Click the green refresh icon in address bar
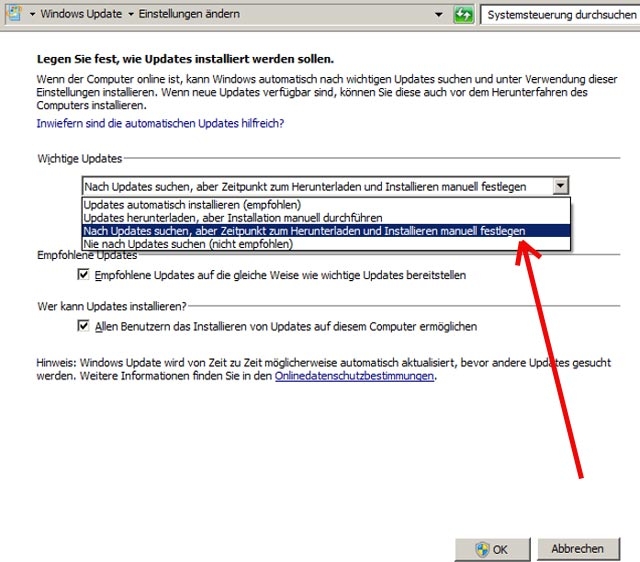The height and width of the screenshot is (562, 640). click(464, 15)
